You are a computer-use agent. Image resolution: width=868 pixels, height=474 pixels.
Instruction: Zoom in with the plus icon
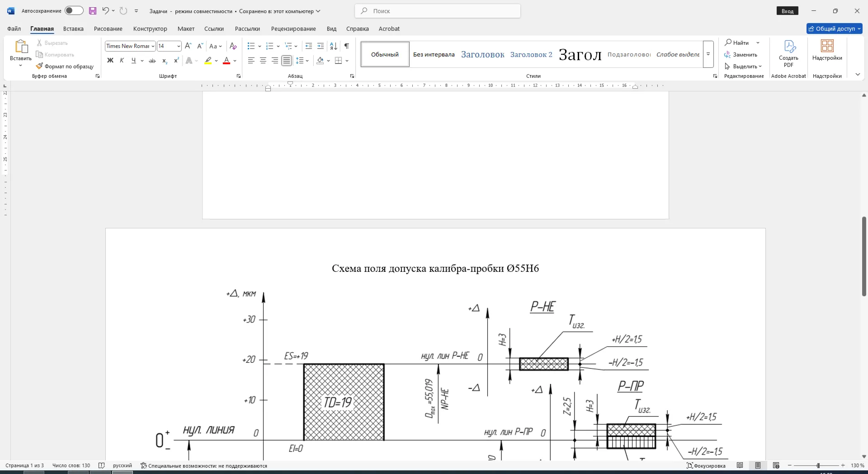(843, 465)
